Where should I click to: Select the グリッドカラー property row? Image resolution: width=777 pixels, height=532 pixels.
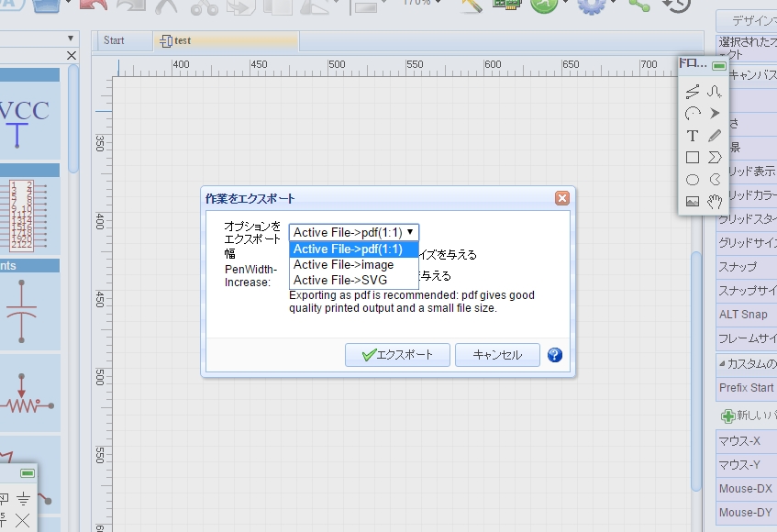tap(752, 195)
